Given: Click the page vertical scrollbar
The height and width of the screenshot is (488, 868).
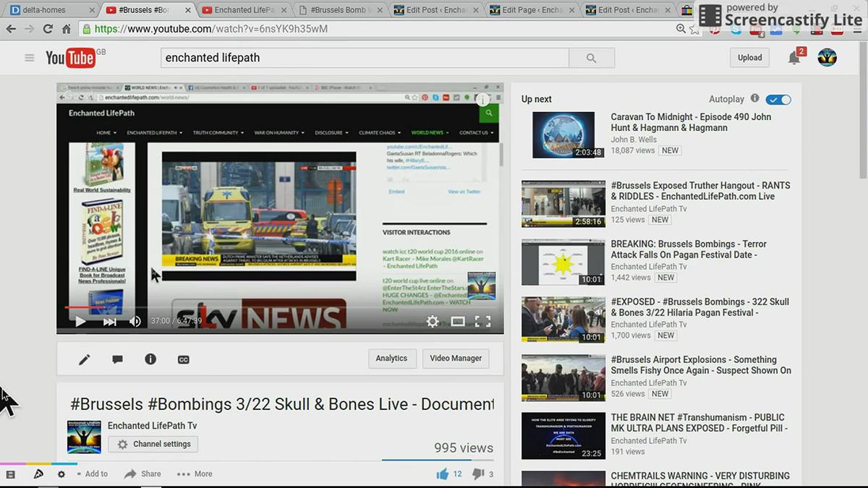Looking at the screenshot, I should coord(862,108).
